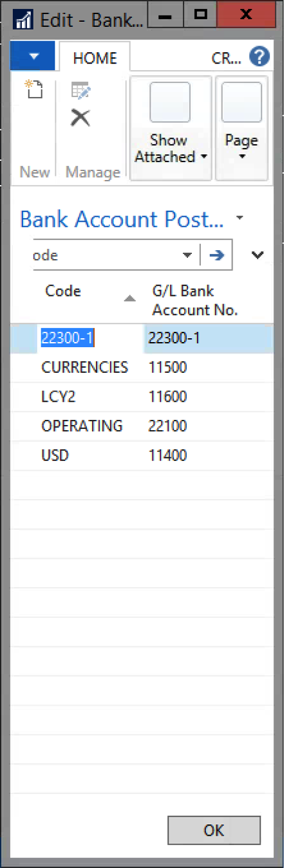Click the 11400 account number cell

[167, 456]
